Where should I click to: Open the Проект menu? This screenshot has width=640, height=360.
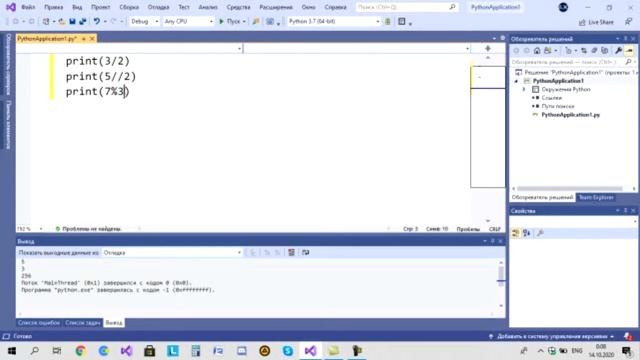(100, 7)
